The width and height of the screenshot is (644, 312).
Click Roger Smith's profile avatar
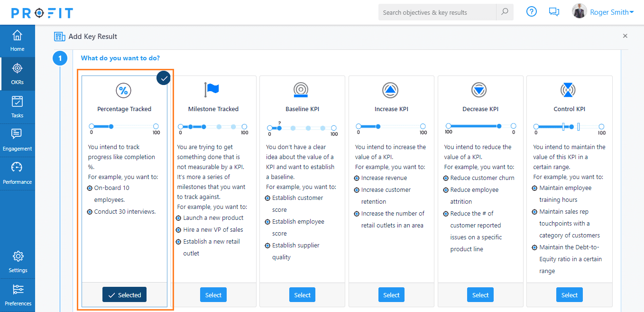point(580,11)
